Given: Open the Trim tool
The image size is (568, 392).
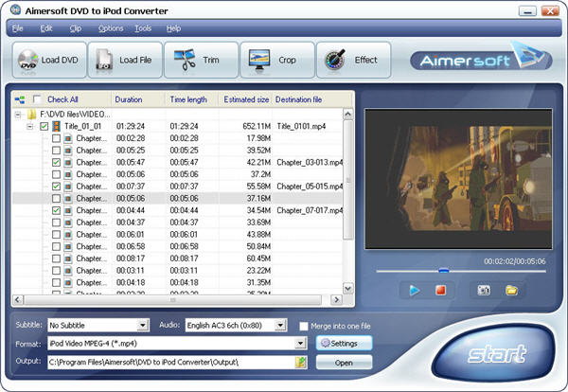Looking at the screenshot, I should [200, 60].
